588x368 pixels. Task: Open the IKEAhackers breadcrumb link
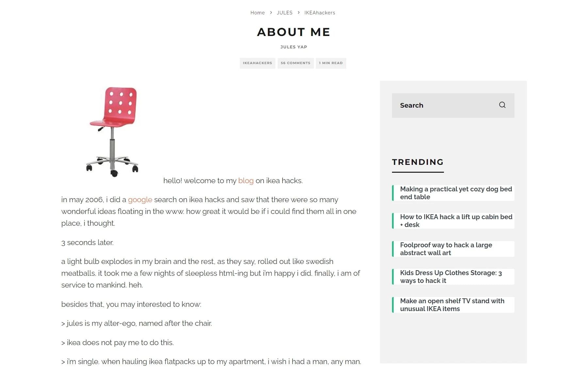319,13
